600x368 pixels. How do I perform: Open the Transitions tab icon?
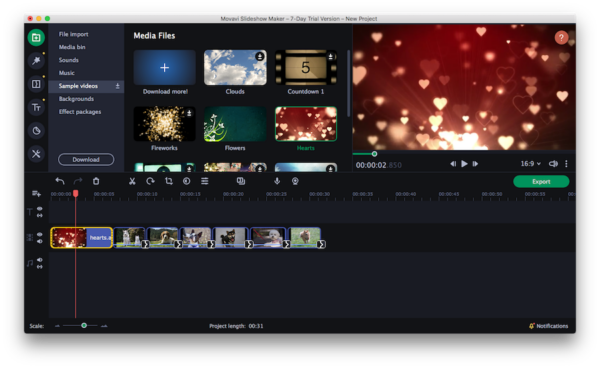(36, 84)
